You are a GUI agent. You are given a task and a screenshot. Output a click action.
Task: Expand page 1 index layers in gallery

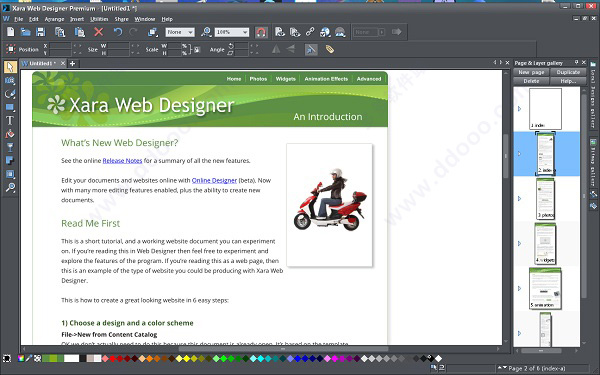point(519,109)
